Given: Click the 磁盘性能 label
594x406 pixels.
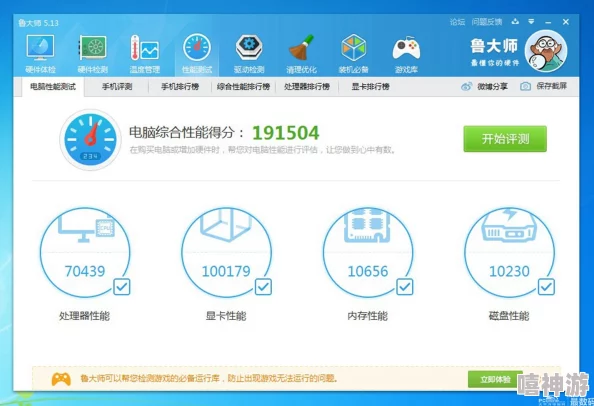Looking at the screenshot, I should [509, 316].
